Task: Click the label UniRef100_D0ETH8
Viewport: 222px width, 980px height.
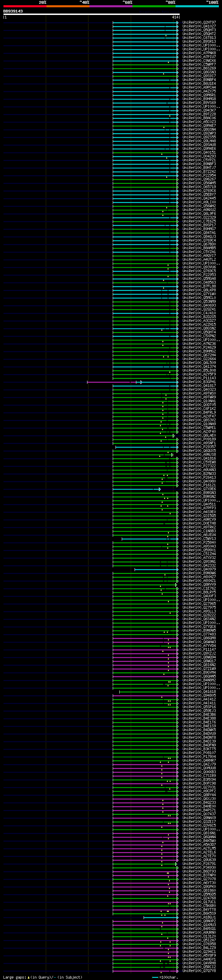Action: tap(199, 524)
